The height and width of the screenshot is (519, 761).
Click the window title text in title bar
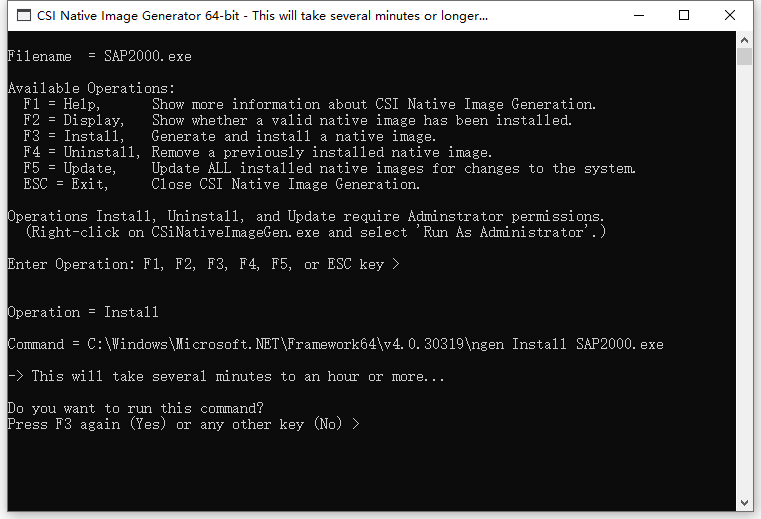(x=262, y=16)
